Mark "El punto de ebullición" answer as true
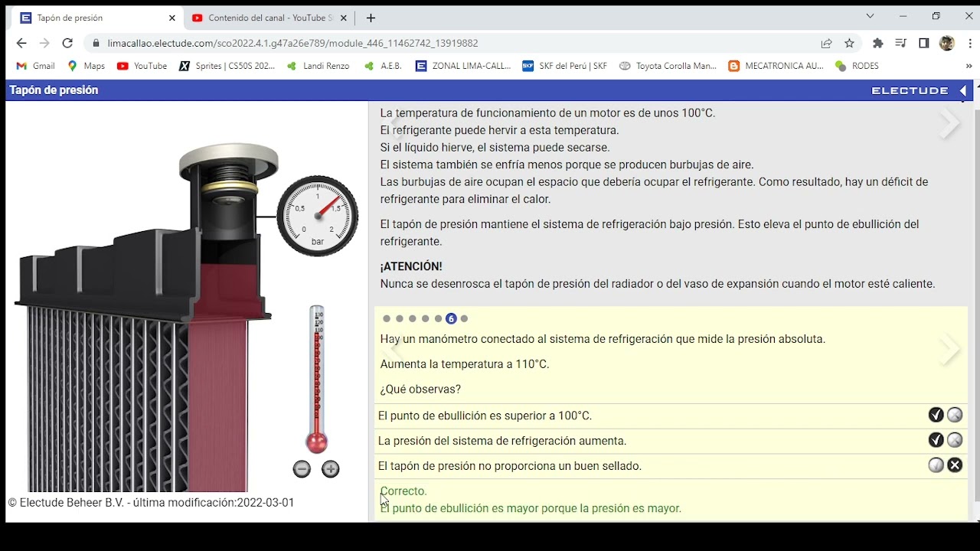Screen dimensions: 980x551 [x=936, y=415]
